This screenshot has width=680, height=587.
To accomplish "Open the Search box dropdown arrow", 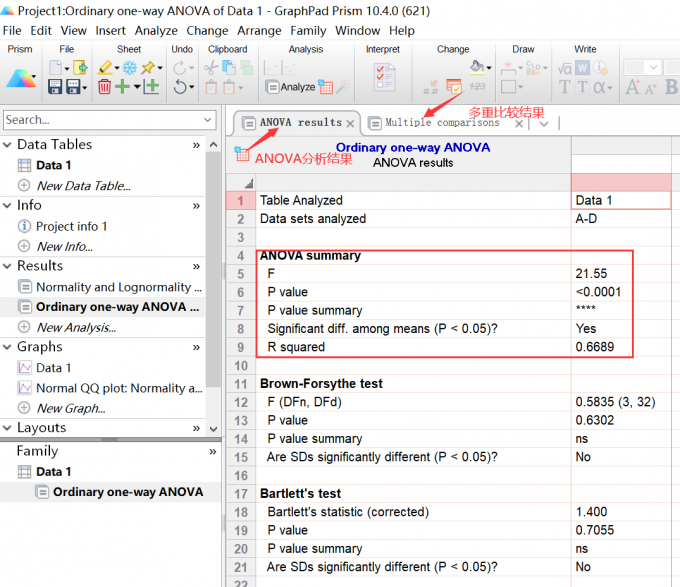I will pyautogui.click(x=208, y=119).
